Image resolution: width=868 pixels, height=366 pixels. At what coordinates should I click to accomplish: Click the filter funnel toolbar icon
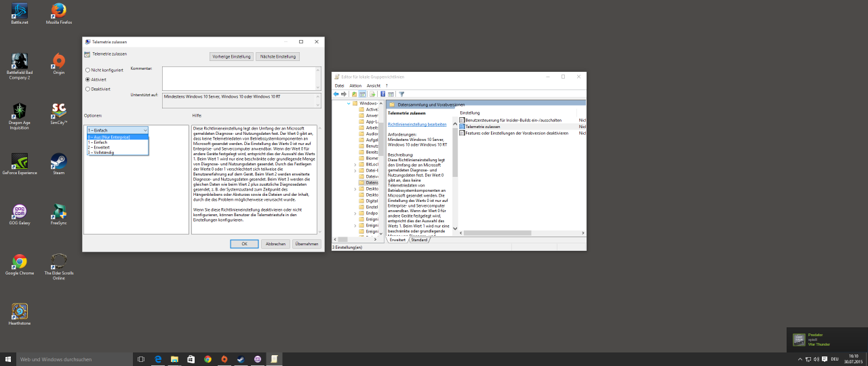pos(401,94)
